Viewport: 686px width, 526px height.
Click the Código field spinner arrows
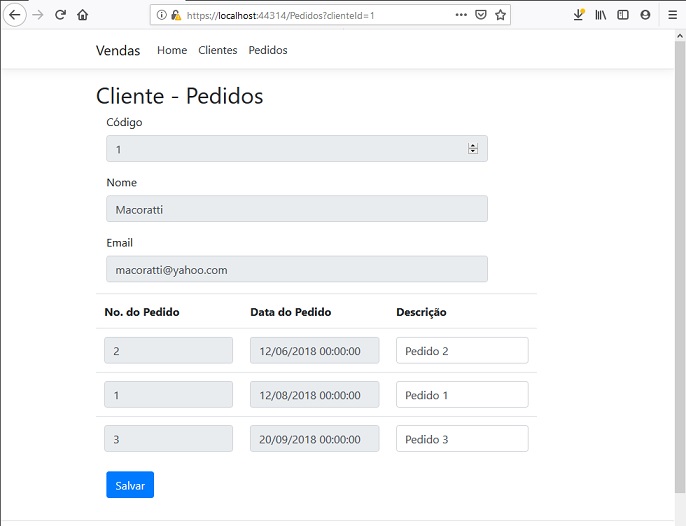(472, 149)
